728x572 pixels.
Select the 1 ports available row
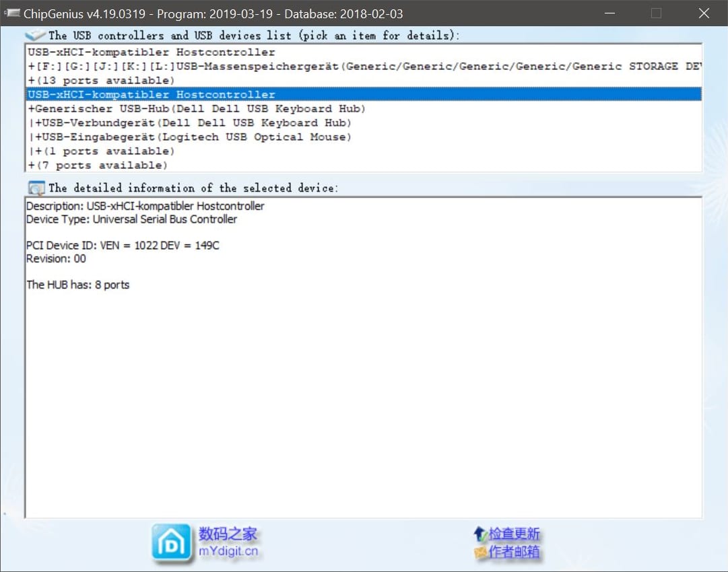[x=364, y=151]
